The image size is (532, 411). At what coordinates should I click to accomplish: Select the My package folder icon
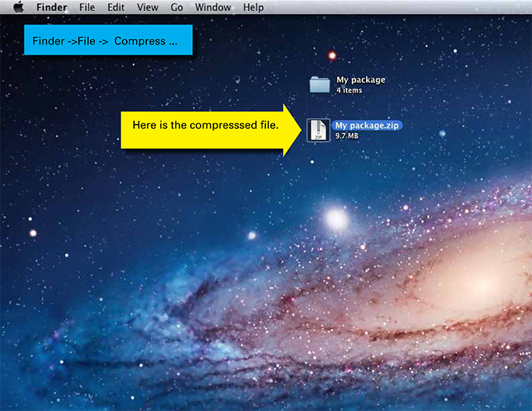[x=320, y=84]
